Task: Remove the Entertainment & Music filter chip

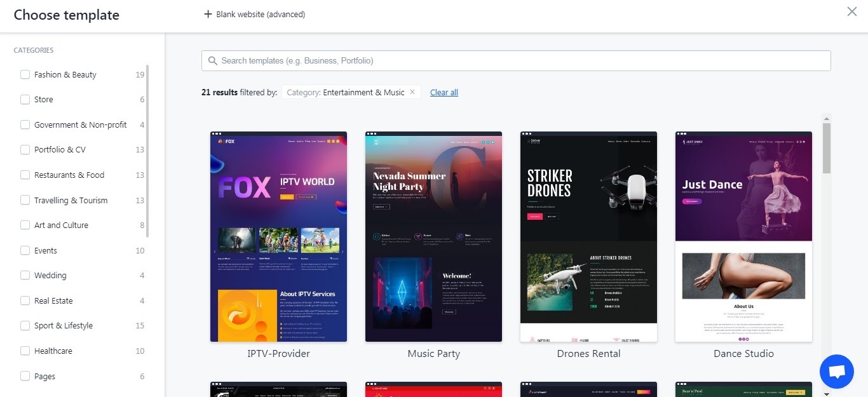Action: coord(412,92)
